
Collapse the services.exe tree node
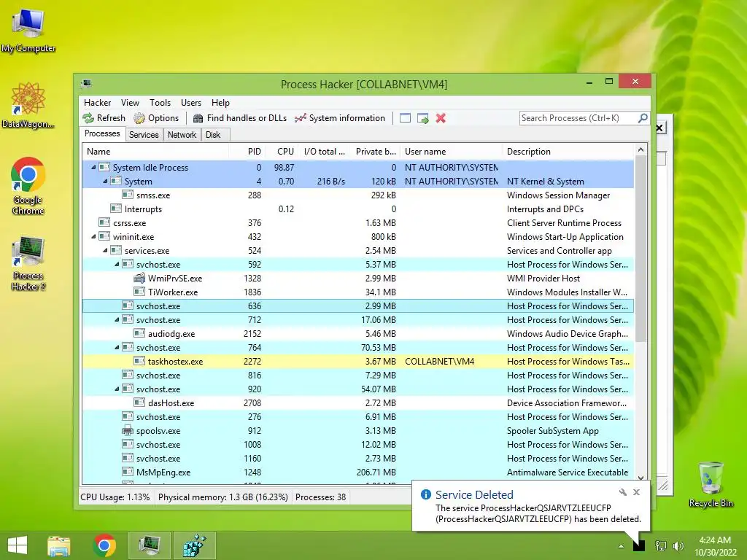(105, 250)
